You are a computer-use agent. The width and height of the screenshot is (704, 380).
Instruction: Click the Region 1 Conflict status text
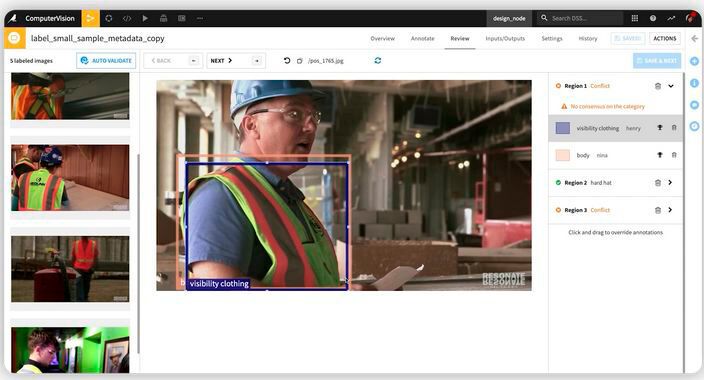point(600,86)
